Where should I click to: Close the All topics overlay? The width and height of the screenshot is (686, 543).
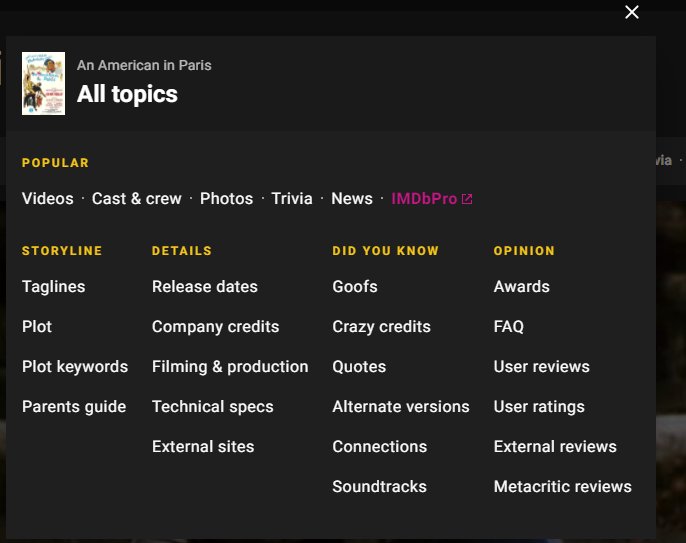[x=631, y=12]
